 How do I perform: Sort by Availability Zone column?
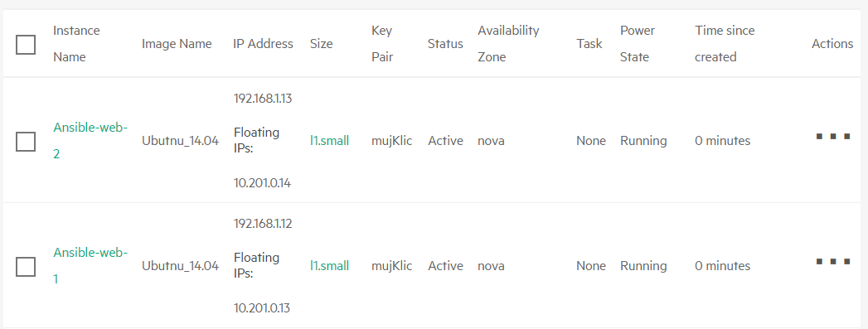[x=508, y=44]
